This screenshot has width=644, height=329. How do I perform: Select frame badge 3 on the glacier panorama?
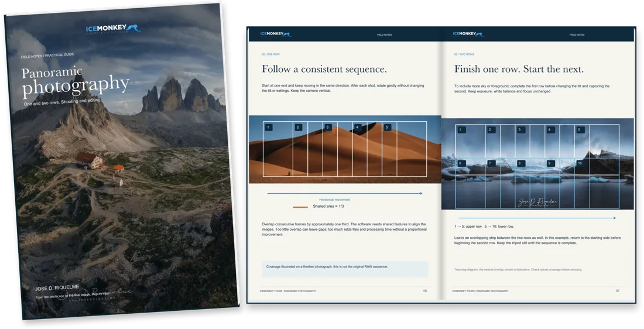click(520, 130)
